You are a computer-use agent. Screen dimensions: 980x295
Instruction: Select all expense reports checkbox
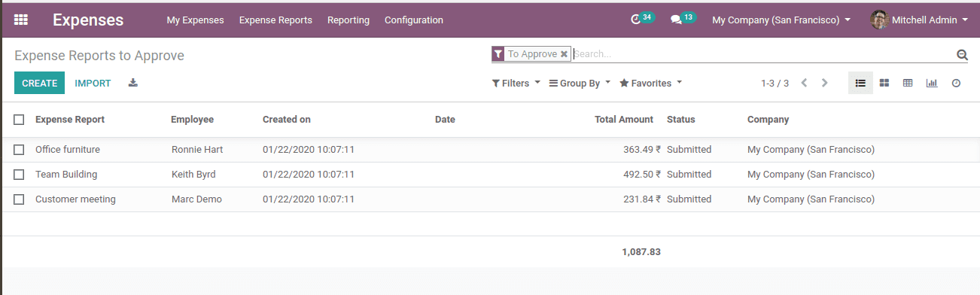[x=19, y=119]
